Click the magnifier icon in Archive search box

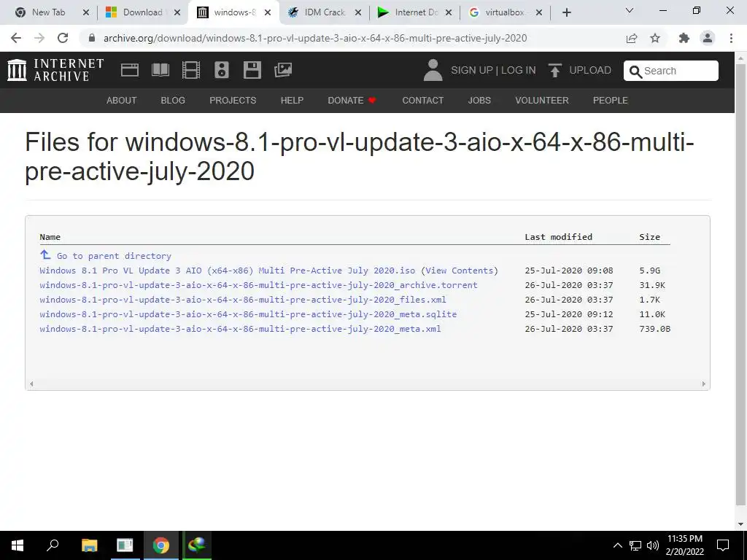click(x=635, y=71)
